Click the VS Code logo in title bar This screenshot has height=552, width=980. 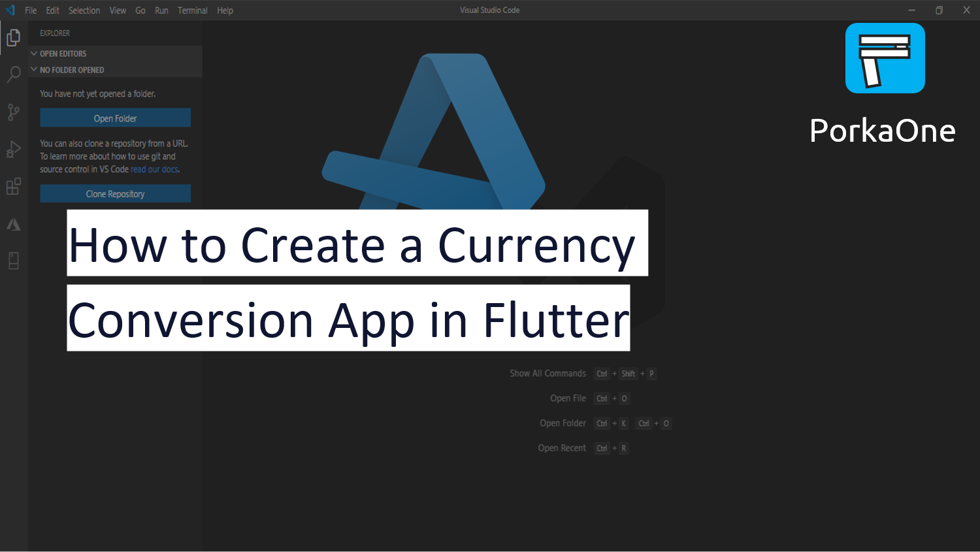tap(10, 10)
